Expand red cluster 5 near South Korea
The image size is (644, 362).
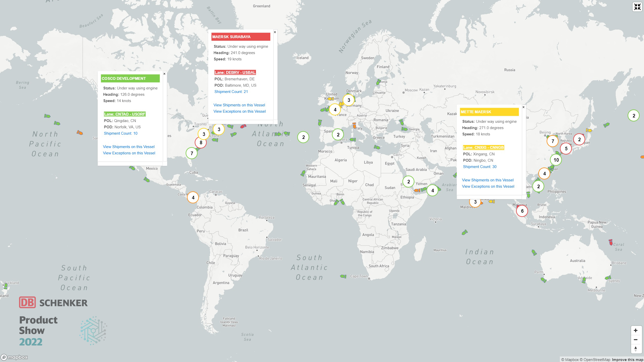click(x=566, y=149)
